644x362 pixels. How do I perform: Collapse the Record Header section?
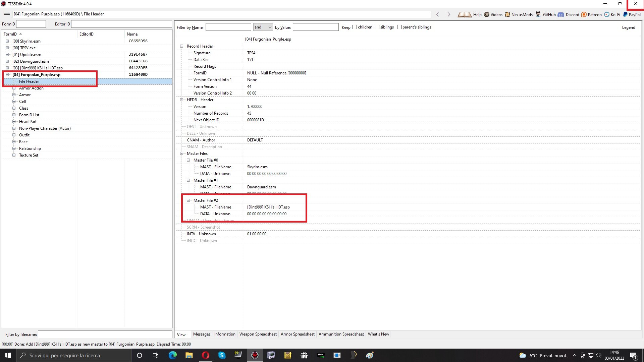coord(182,46)
